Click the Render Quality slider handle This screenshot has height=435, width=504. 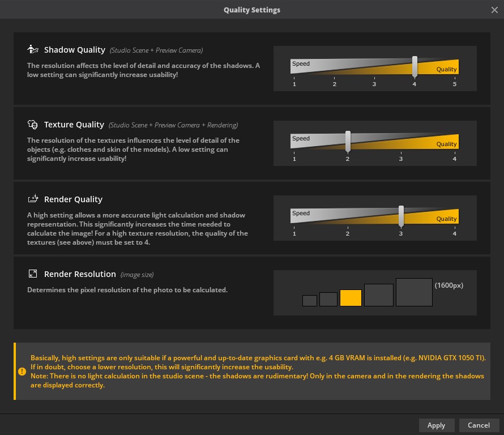[x=401, y=216]
